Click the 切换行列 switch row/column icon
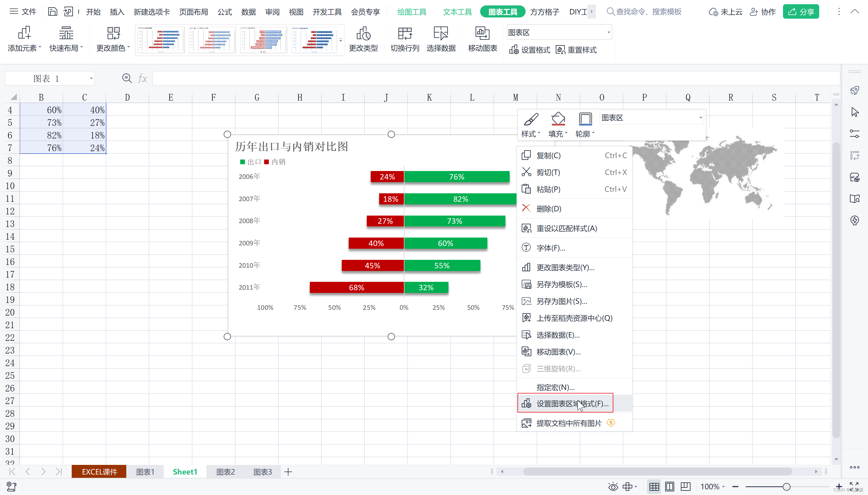 point(405,33)
